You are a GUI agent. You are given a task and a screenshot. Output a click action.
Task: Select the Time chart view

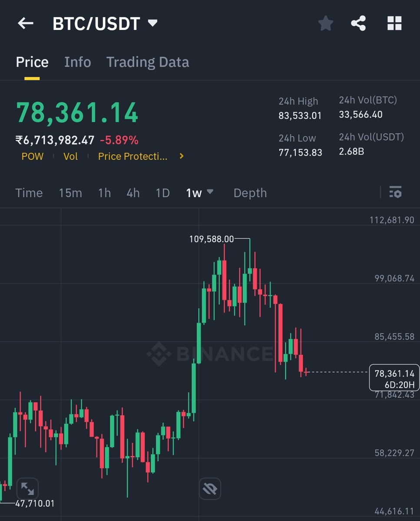click(29, 193)
